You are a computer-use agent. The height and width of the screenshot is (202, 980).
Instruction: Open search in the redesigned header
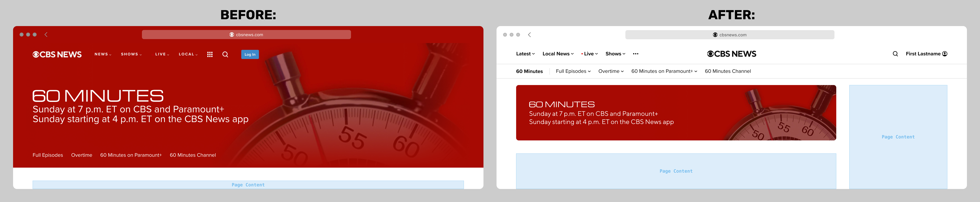pos(896,54)
